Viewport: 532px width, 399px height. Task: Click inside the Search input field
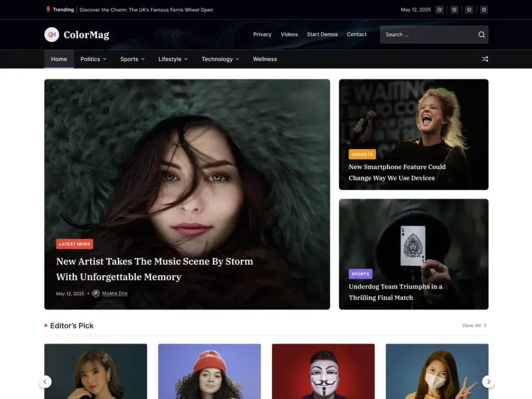(x=426, y=34)
